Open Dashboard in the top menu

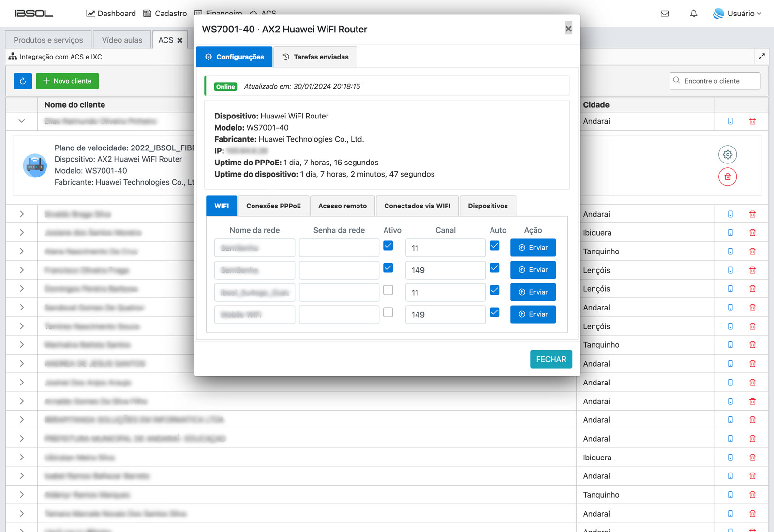111,14
